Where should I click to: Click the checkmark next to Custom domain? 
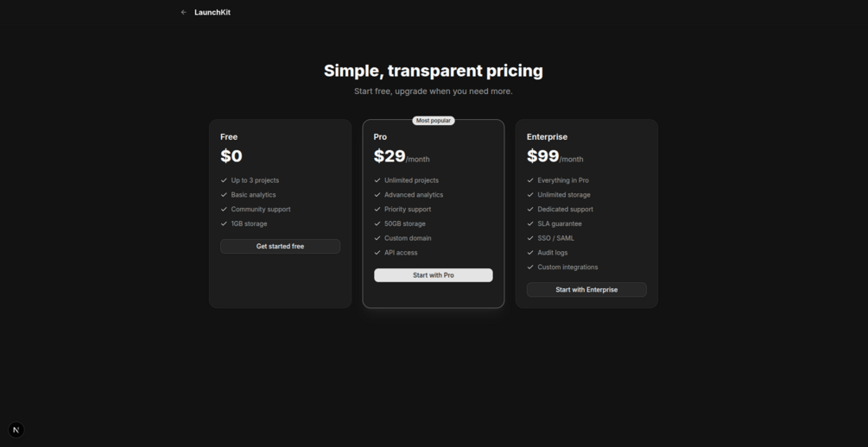click(377, 238)
